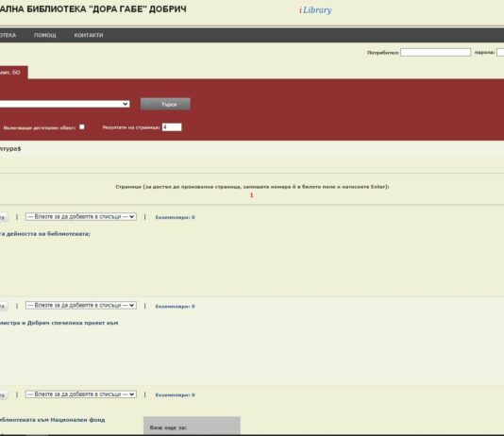Expand first result's add-to-list dropdown
The image size is (504, 436).
81,216
